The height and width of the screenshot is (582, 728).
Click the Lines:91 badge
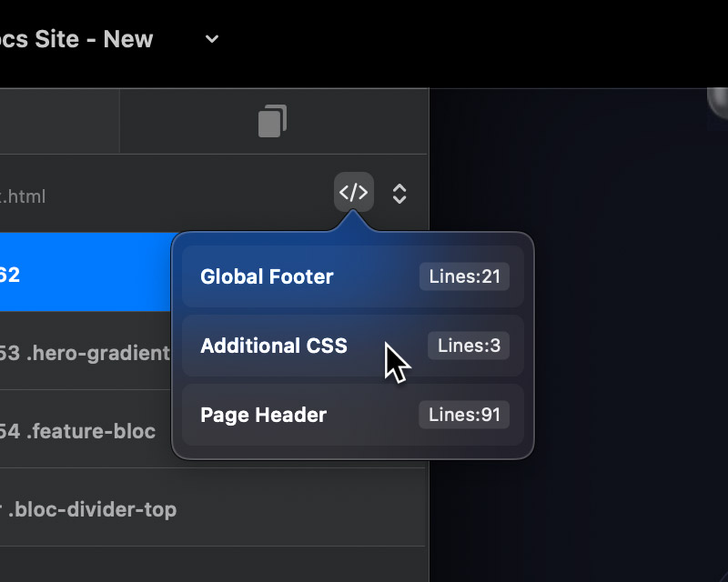click(464, 415)
